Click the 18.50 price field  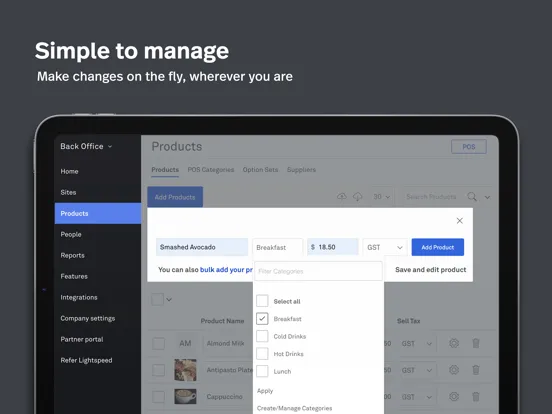[x=333, y=247]
